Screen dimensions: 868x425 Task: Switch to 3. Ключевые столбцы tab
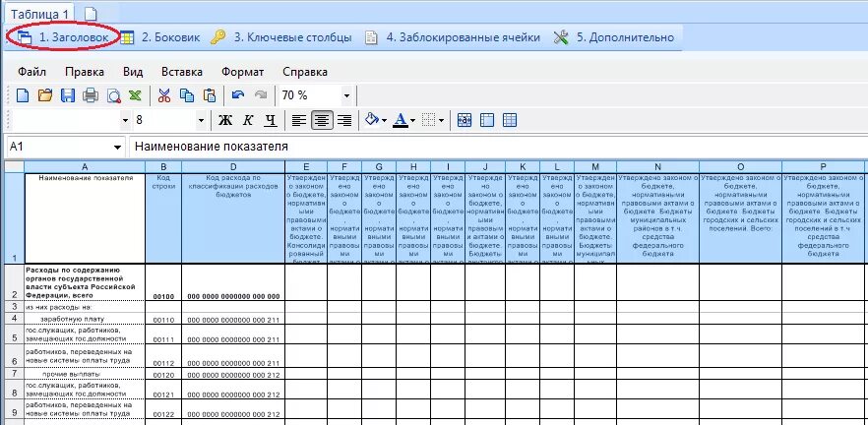(x=281, y=37)
